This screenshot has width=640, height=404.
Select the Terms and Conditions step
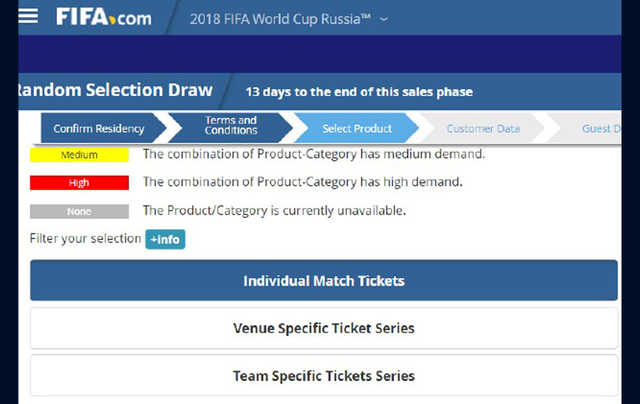click(x=231, y=126)
